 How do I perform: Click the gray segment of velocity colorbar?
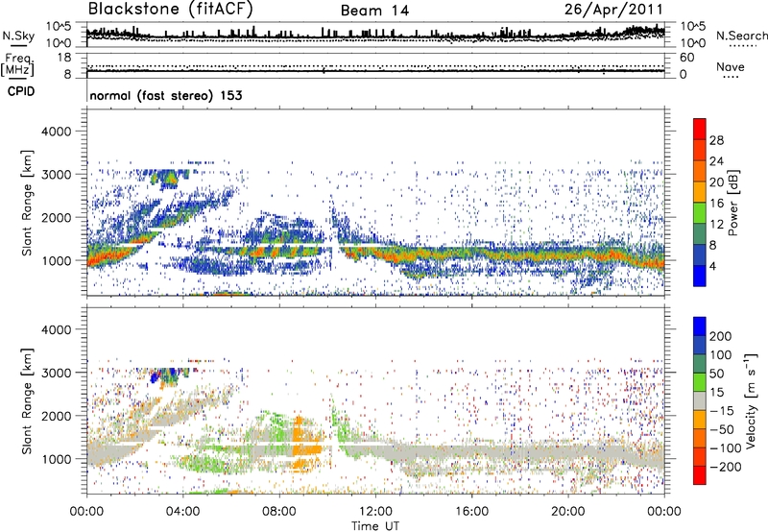(700, 401)
